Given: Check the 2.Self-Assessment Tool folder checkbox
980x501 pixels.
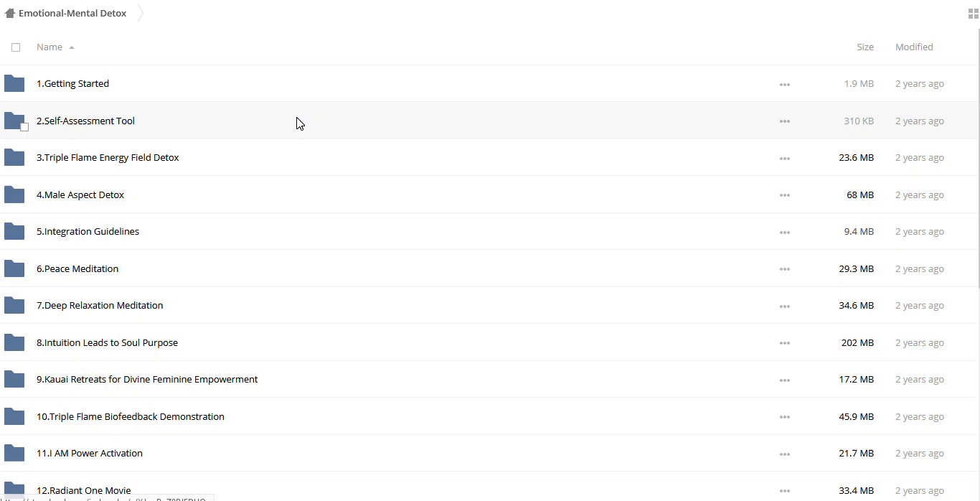Looking at the screenshot, I should [x=24, y=127].
